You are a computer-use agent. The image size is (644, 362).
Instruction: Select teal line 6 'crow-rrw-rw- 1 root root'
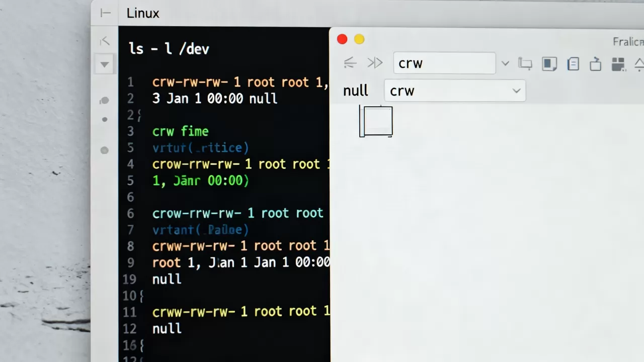click(x=237, y=213)
